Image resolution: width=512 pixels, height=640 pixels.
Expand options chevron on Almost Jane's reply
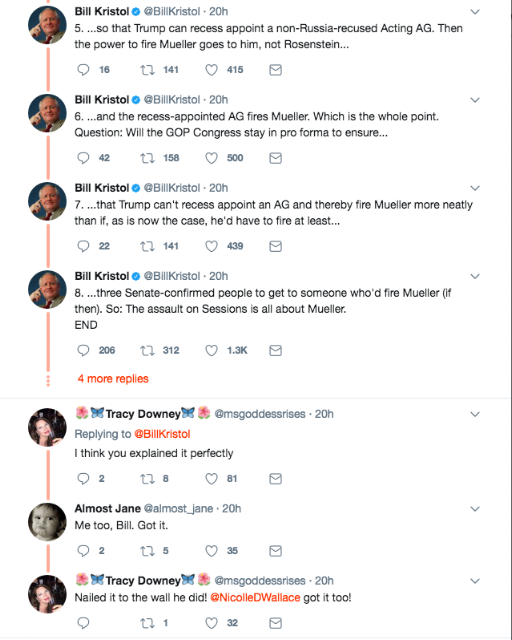475,509
